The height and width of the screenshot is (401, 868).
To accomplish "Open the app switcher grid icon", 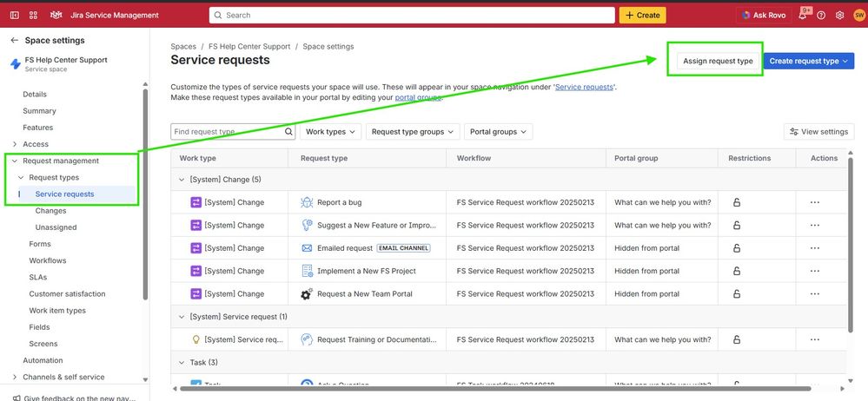I will point(33,16).
